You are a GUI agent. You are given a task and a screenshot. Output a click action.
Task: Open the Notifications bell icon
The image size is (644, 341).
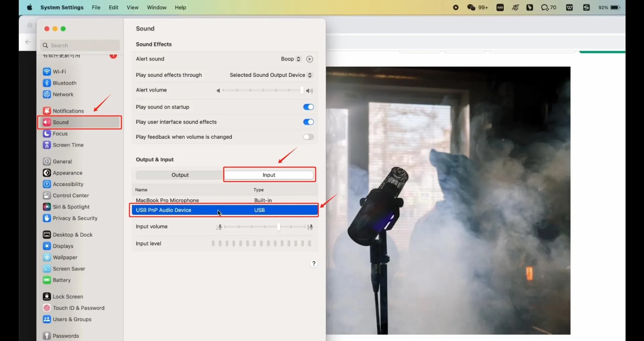pyautogui.click(x=47, y=111)
